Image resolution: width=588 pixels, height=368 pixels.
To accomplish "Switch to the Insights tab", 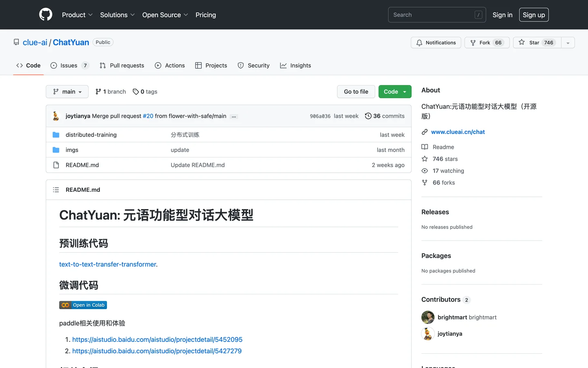I will point(296,65).
